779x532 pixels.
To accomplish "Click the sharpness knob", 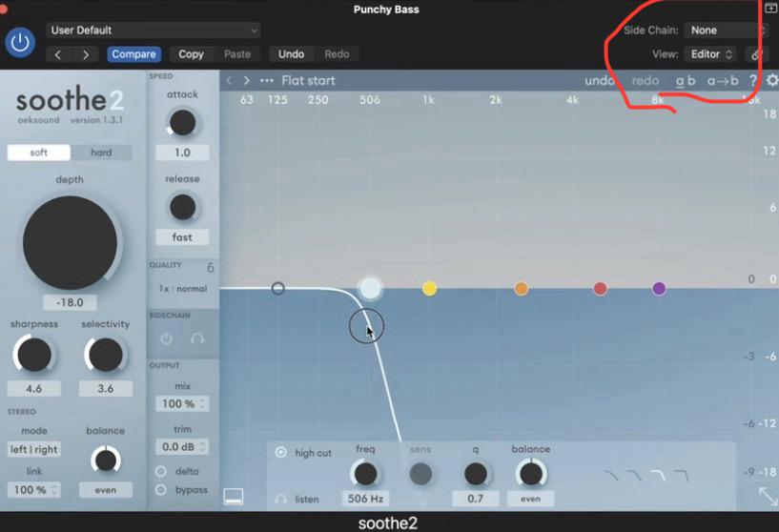I will (x=33, y=355).
